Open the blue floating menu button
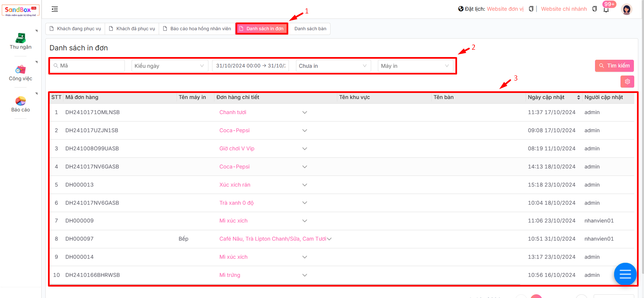This screenshot has width=644, height=298. pos(625,274)
